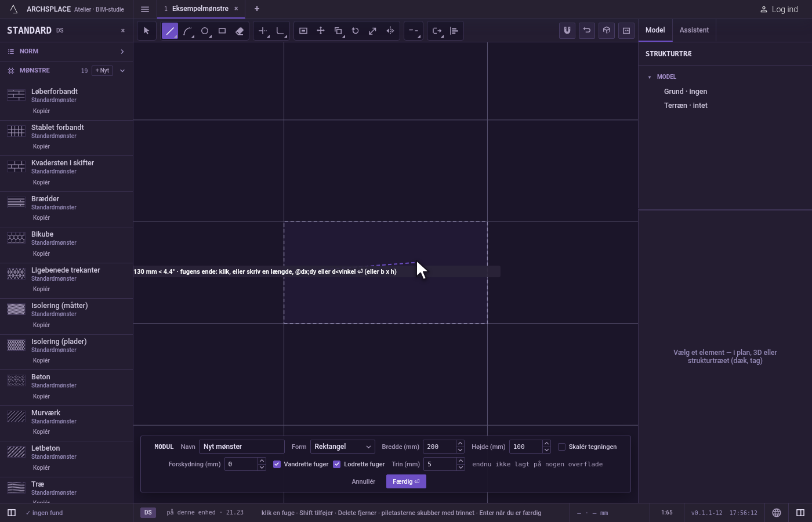The height and width of the screenshot is (522, 812).
Task: Click the align tool icon
Action: click(x=454, y=31)
